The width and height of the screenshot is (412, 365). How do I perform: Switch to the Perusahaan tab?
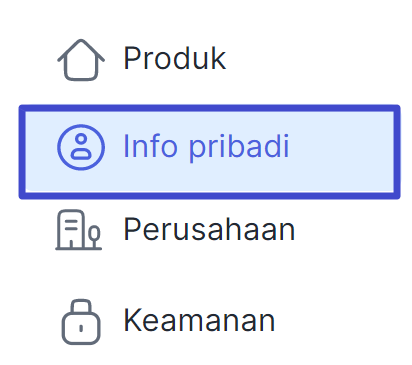(x=209, y=230)
